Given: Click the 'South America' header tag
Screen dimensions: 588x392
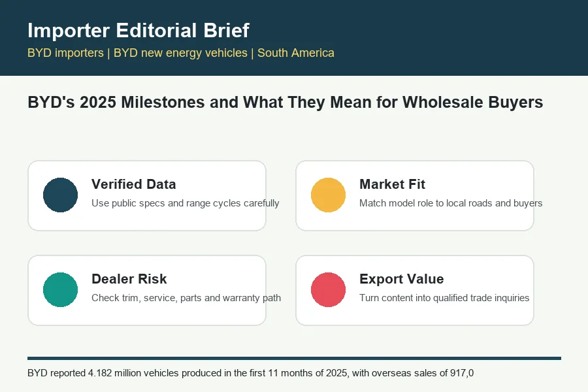Looking at the screenshot, I should click(295, 53).
